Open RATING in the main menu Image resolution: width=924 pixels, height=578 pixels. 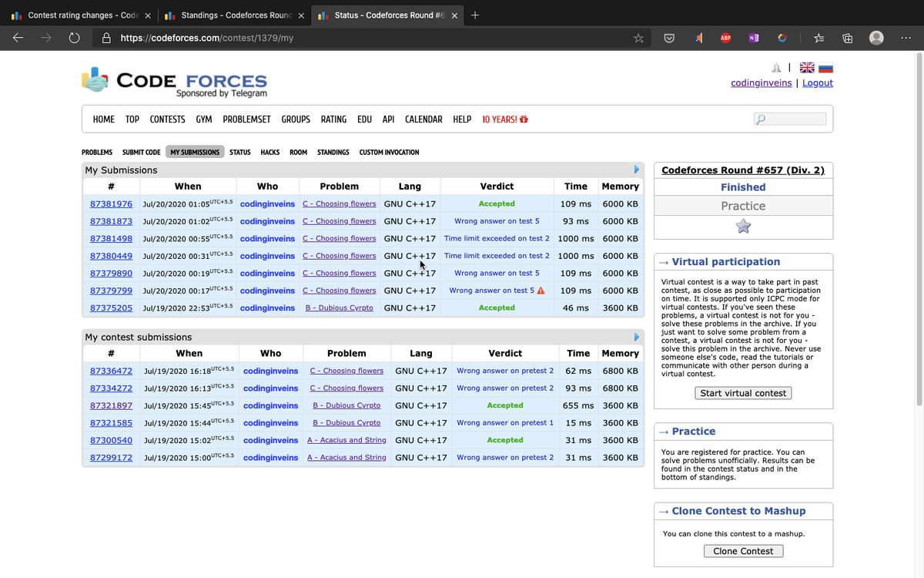click(333, 119)
